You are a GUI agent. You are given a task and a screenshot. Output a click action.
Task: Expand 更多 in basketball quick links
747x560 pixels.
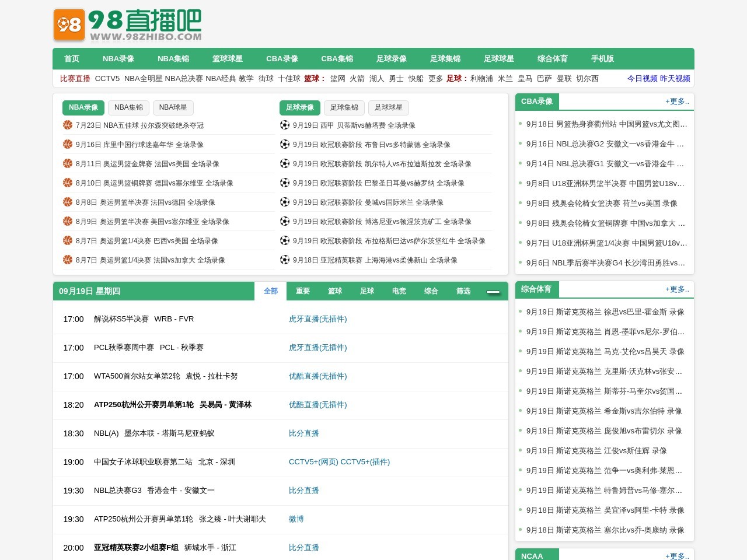click(436, 79)
